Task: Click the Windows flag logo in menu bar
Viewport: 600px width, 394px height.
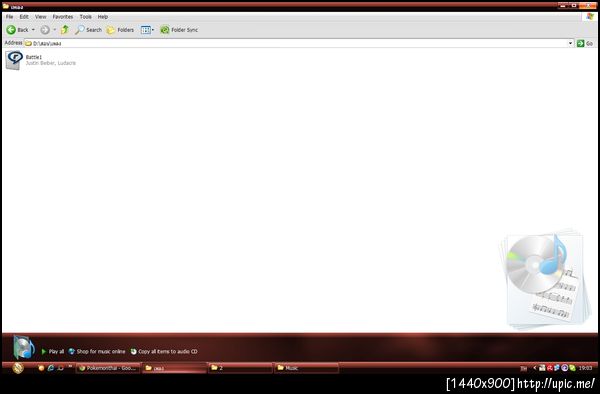Action: [x=590, y=16]
